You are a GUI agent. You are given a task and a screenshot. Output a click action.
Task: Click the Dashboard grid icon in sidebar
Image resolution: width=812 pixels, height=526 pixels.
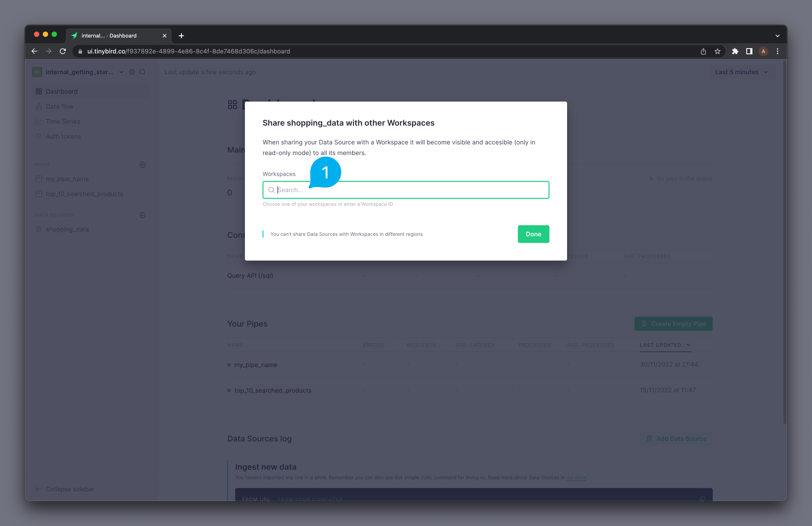pos(39,91)
